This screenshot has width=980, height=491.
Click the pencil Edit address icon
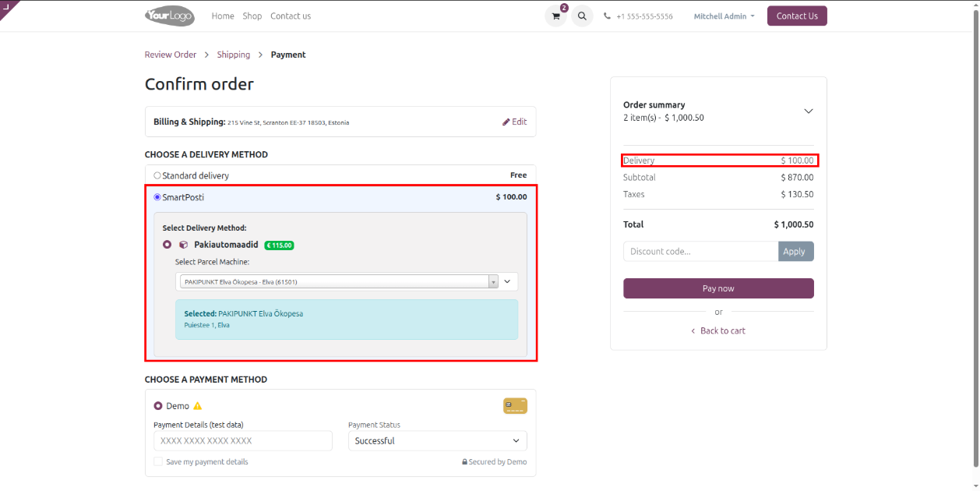(x=506, y=122)
